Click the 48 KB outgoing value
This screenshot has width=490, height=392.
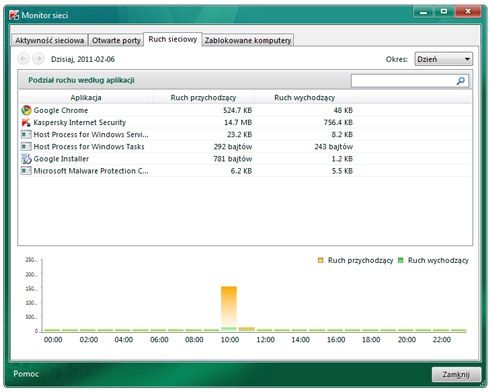[x=343, y=110]
